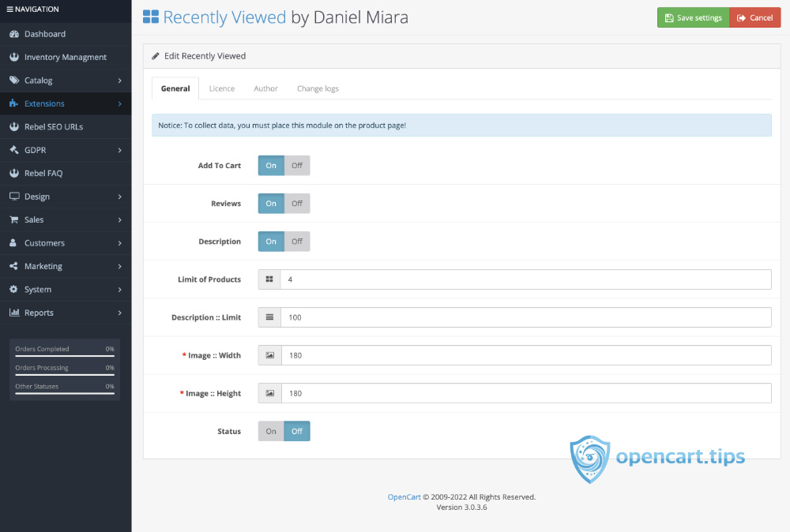The image size is (790, 532).
Task: Click the Inventory Managment rebel icon
Action: pos(14,57)
